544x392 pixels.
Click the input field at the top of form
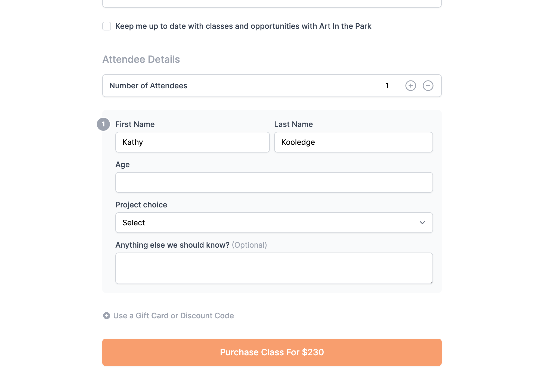pos(272,3)
